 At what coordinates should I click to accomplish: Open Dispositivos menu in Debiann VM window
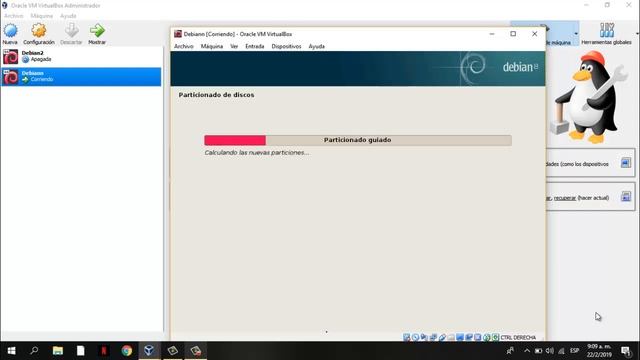coord(287,46)
